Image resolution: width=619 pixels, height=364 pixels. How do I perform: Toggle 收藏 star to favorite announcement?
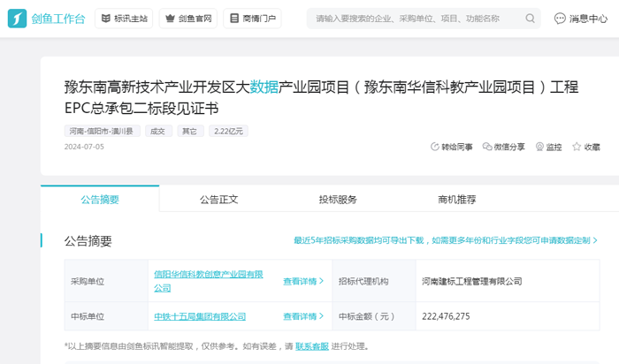[577, 147]
